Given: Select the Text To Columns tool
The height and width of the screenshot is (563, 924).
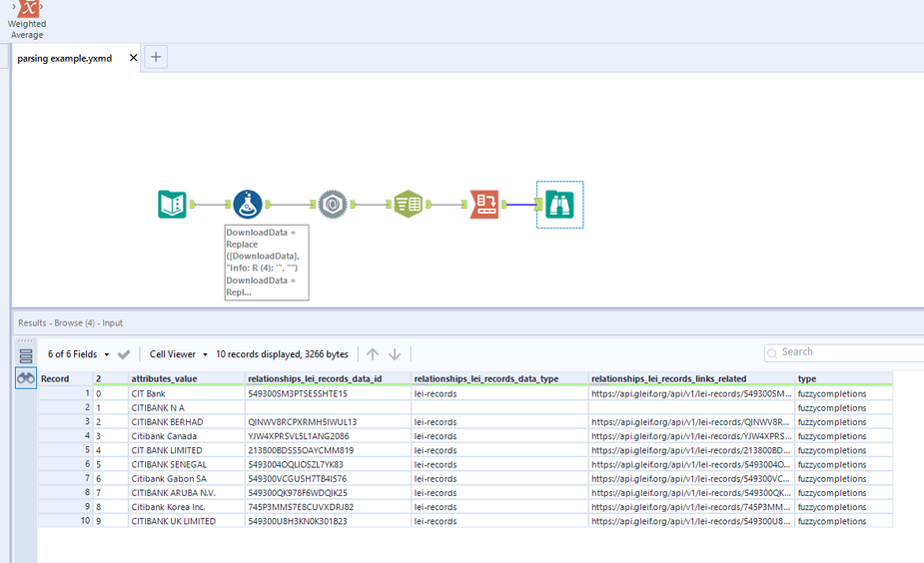Looking at the screenshot, I should click(x=408, y=205).
